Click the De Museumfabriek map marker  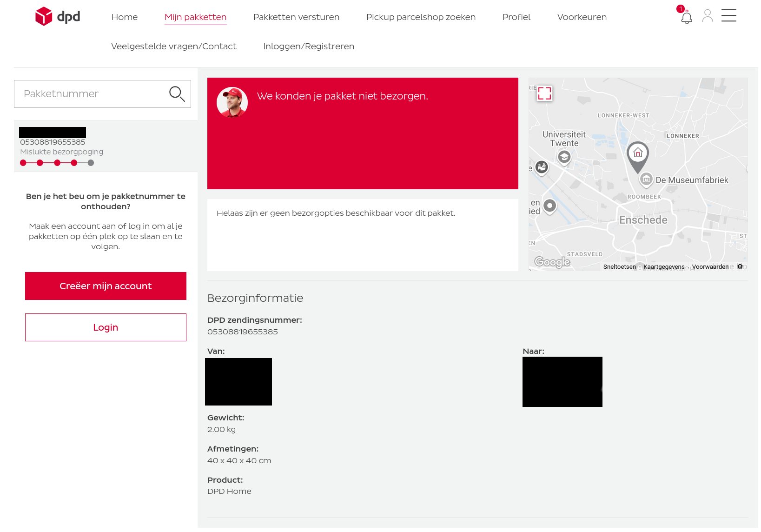(x=646, y=180)
